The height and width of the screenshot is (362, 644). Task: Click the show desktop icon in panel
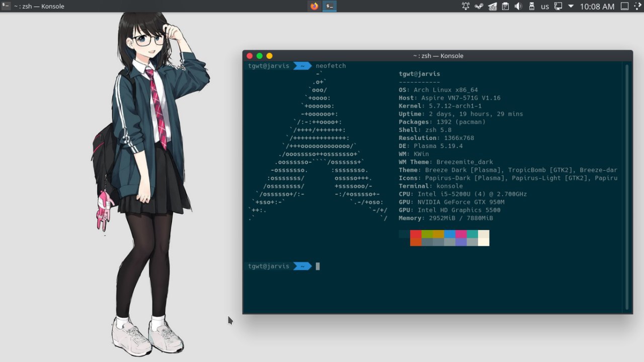point(624,7)
